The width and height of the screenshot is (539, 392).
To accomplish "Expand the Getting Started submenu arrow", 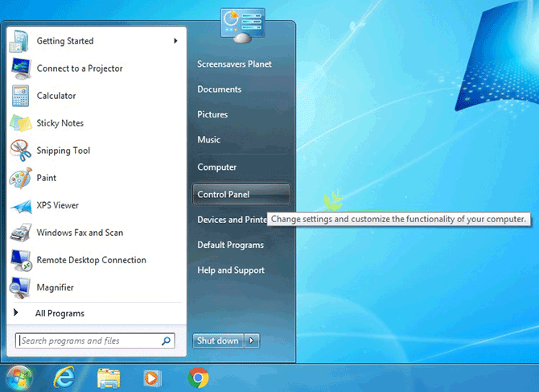I will 175,41.
